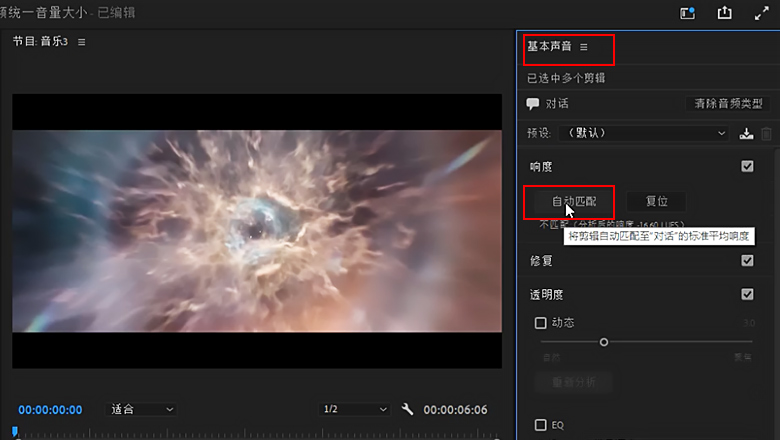Viewport: 780px width, 440px height.
Task: Click the 自动匹配 auto-match button
Action: (x=574, y=201)
